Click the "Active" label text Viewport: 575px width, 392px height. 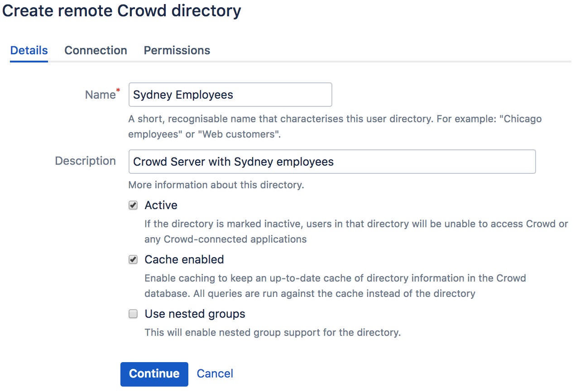click(x=161, y=206)
